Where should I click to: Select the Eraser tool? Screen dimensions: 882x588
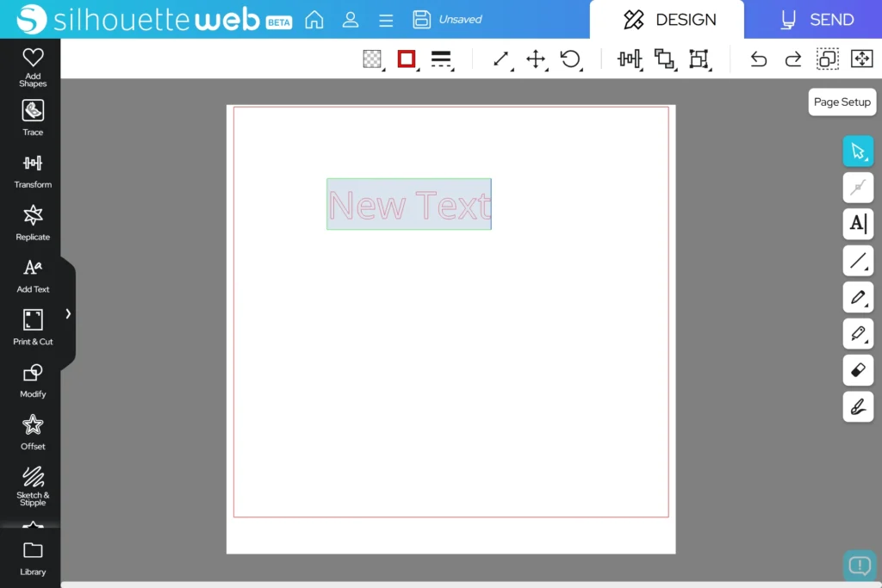858,370
